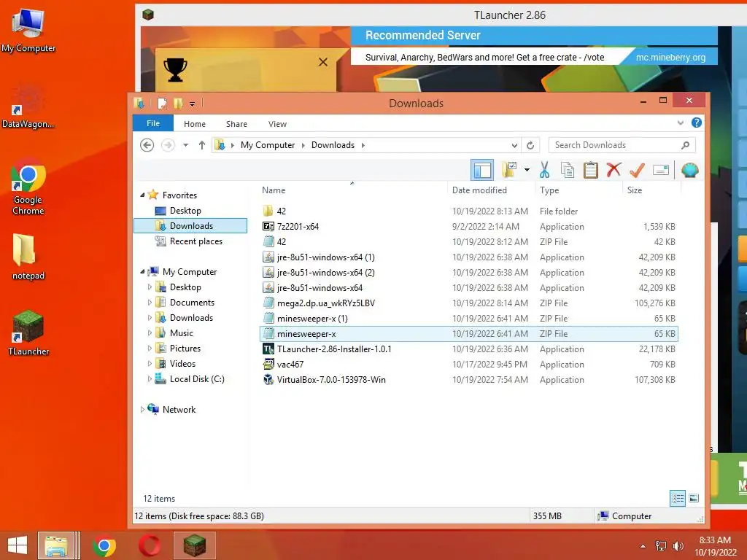747x560 pixels.
Task: Click the blue shell globe toolbar icon
Action: (x=690, y=170)
